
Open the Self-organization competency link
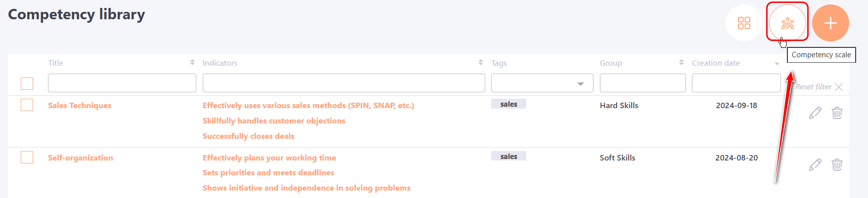[81, 158]
